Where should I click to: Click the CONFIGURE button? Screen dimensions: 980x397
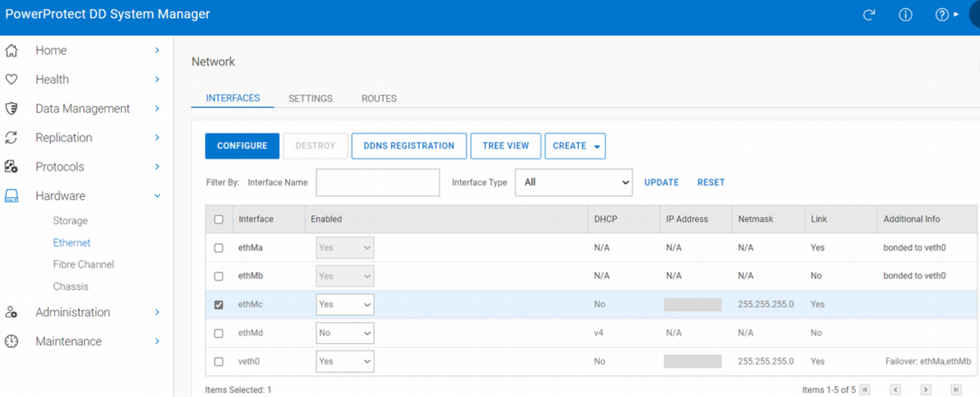click(242, 146)
